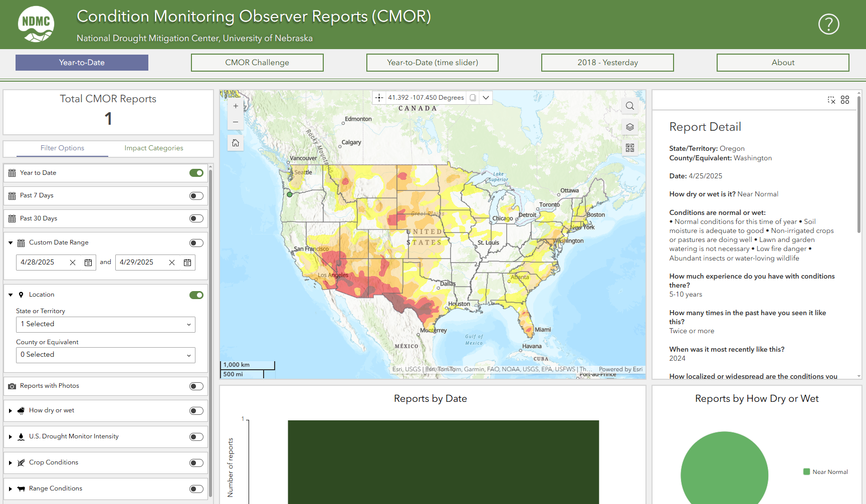Expand the Crop Conditions filter
This screenshot has width=866, height=504.
(x=11, y=463)
